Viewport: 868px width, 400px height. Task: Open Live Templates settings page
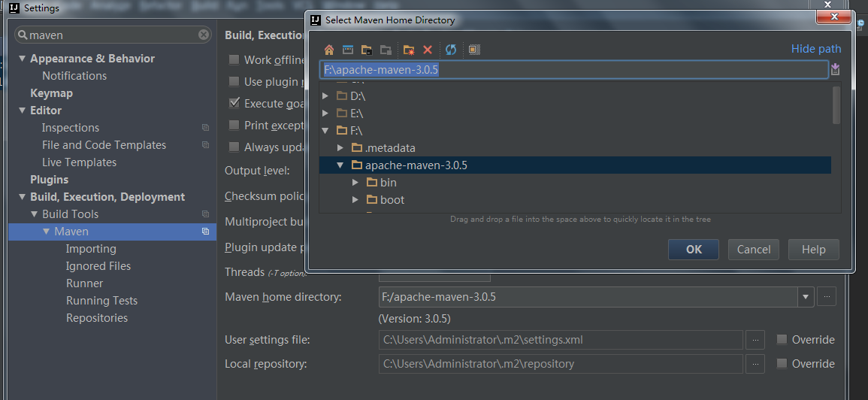[79, 162]
